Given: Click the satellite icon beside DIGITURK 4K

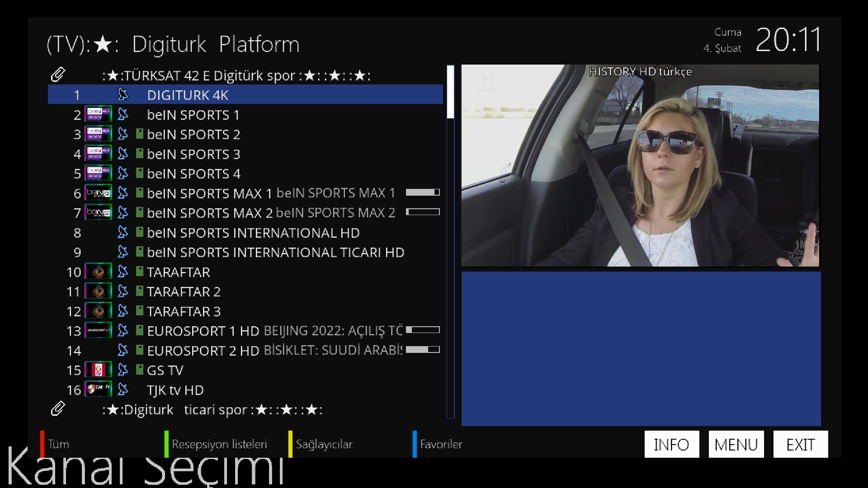Looking at the screenshot, I should [123, 94].
